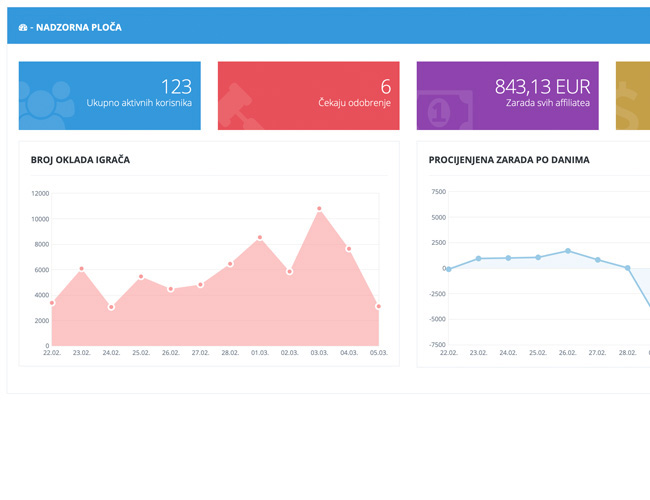Click the 26.02. point on earnings chart
This screenshot has height=500, width=650.
point(568,251)
